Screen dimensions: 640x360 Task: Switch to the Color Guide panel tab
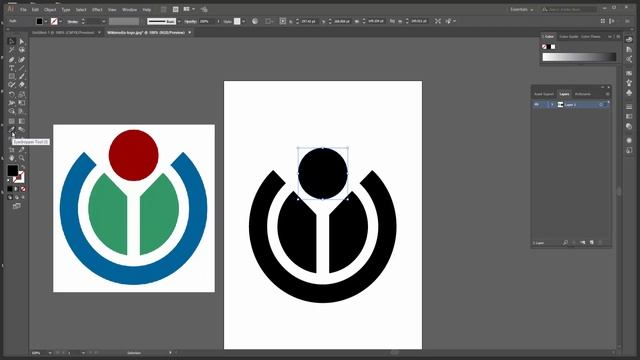(569, 37)
